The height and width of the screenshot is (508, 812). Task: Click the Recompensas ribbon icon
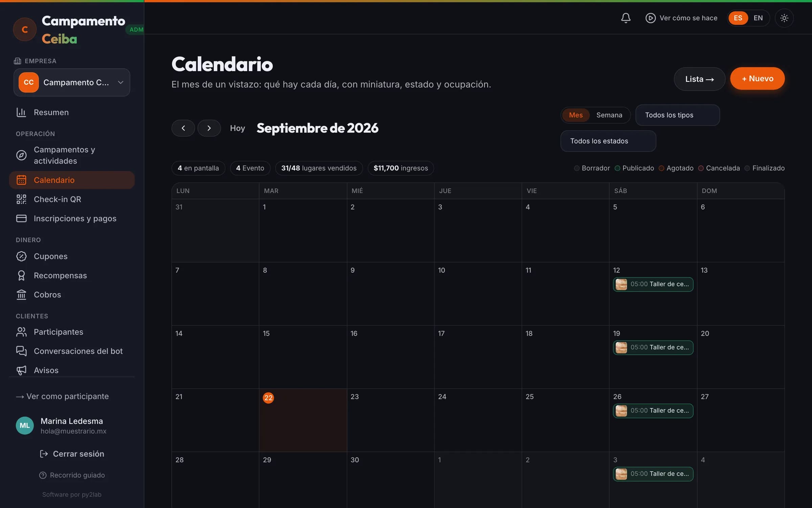(21, 275)
